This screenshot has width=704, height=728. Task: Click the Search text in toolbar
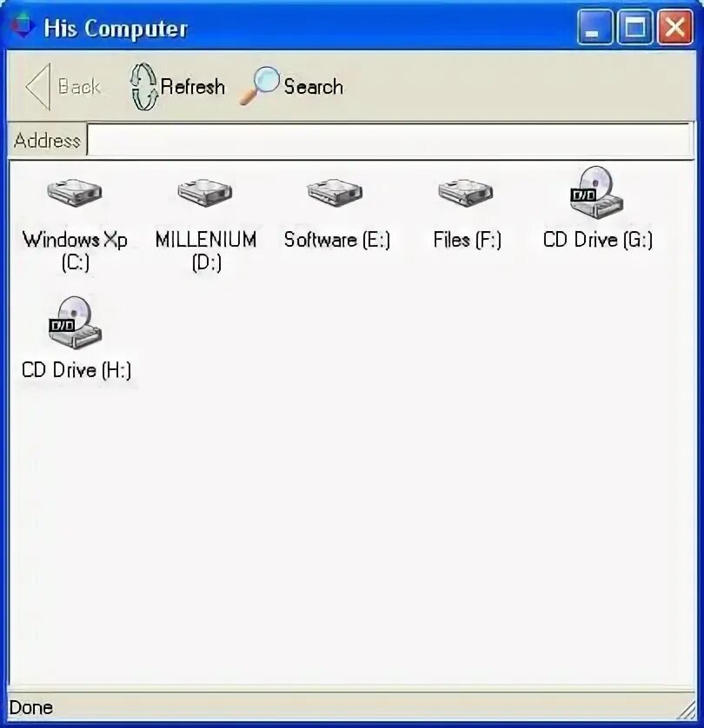point(314,87)
